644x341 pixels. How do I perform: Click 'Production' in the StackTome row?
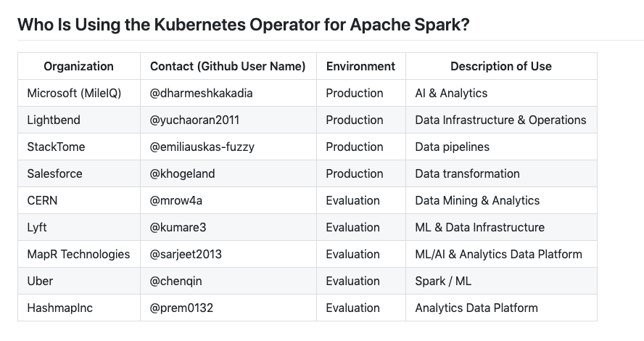click(355, 147)
